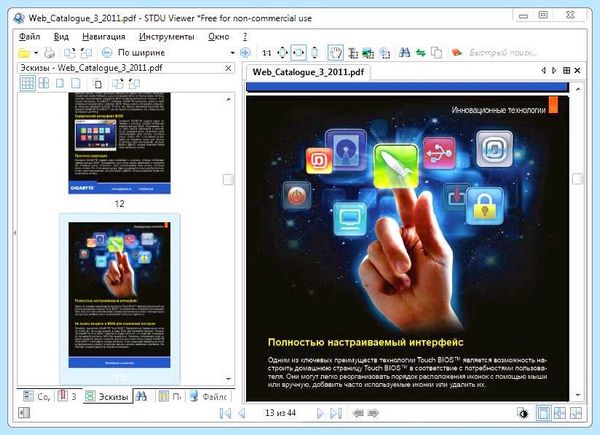600x435 pixels.
Task: Zoom out with the minus magnifier button
Action: tap(107, 53)
